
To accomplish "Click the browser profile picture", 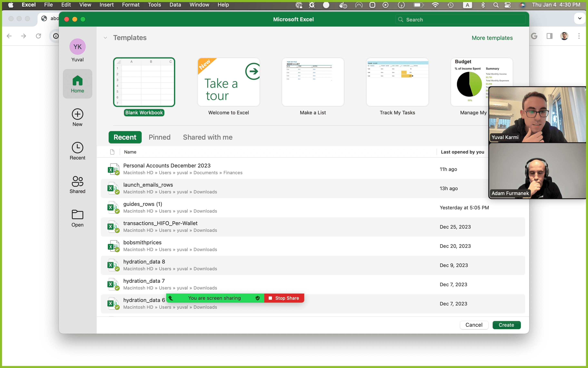I will pyautogui.click(x=564, y=36).
